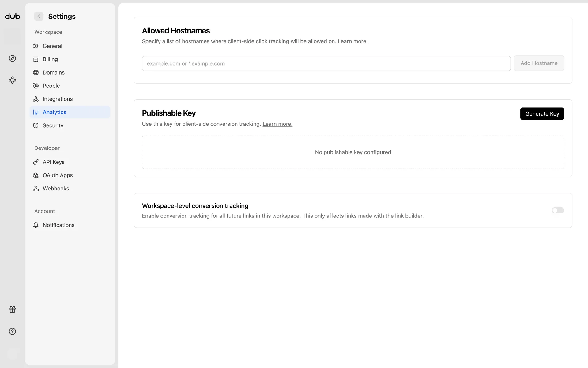Screen dimensions: 588x368
Task: Click the Generate Key button
Action: (x=542, y=114)
